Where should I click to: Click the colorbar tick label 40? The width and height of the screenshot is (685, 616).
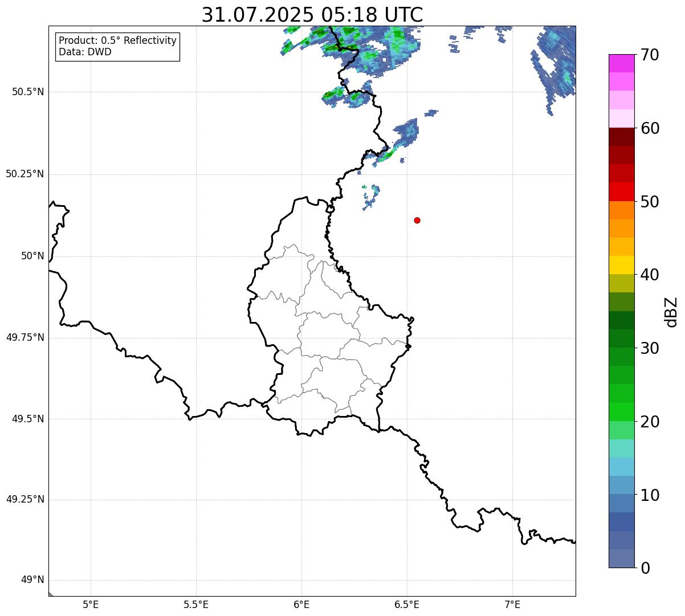point(650,275)
